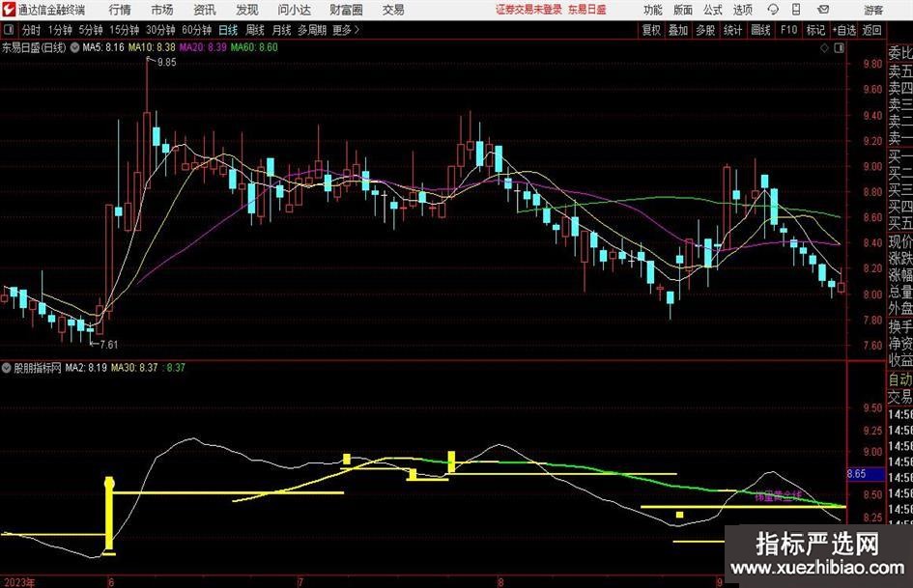Click the 叠加 overlay toolbar button
This screenshot has width=913, height=588.
coord(678,30)
